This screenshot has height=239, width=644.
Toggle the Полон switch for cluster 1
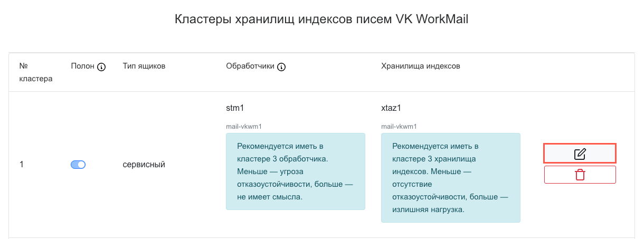click(x=78, y=165)
